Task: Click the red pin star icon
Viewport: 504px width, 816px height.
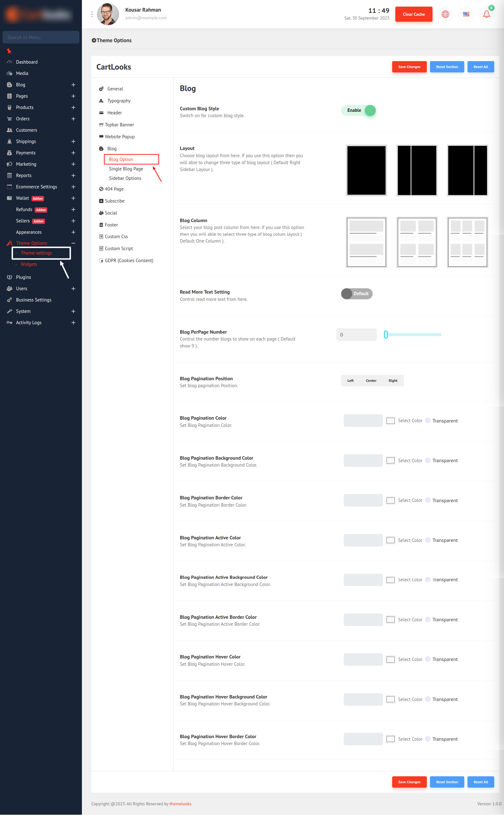Action: 9,51
